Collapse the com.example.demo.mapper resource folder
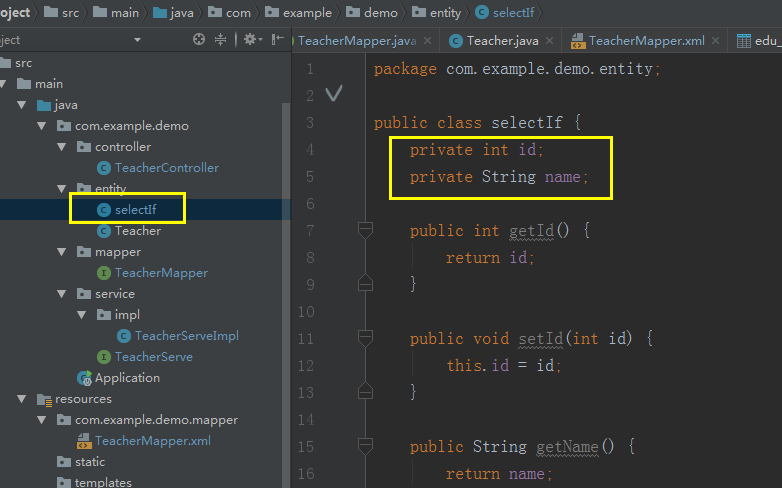This screenshot has width=782, height=488. coord(41,420)
